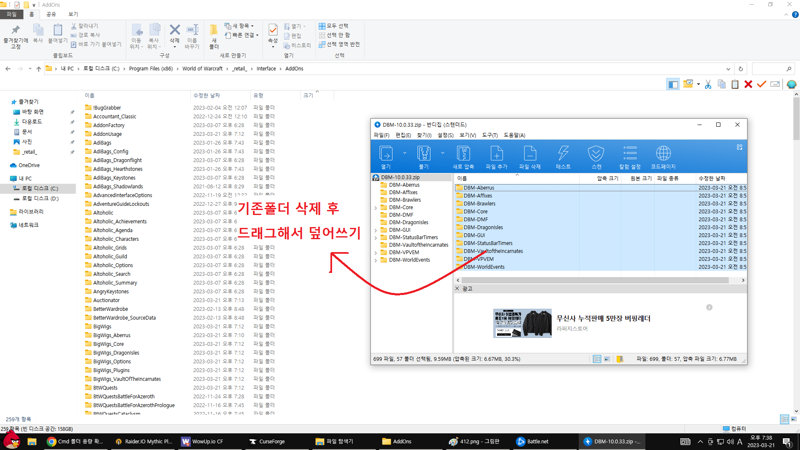Click the 잘라내기 (Cut) scissors item in Explorer ribbon
This screenshot has width=800, height=450.
(85, 26)
